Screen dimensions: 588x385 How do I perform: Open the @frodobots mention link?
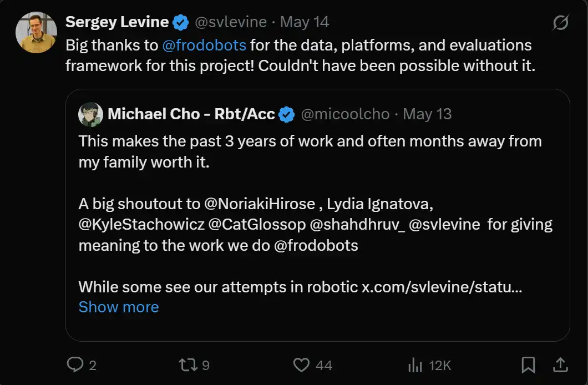(204, 45)
